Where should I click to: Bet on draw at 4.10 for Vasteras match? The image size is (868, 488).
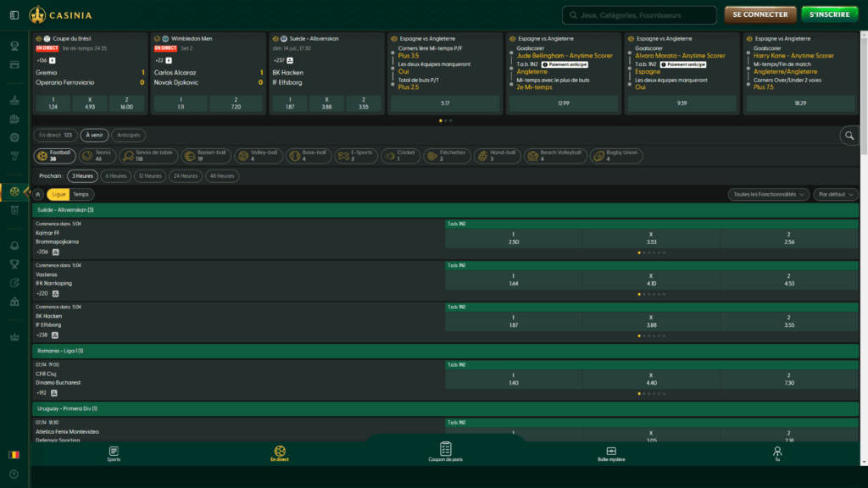click(652, 280)
